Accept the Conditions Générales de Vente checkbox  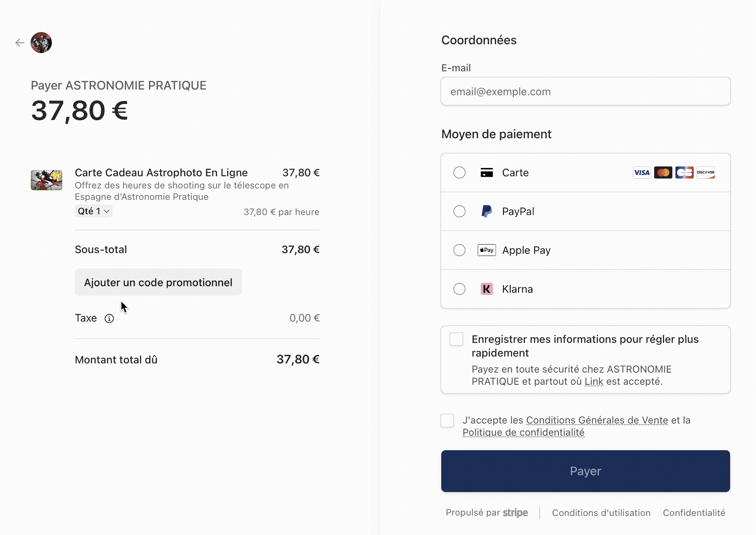(447, 420)
